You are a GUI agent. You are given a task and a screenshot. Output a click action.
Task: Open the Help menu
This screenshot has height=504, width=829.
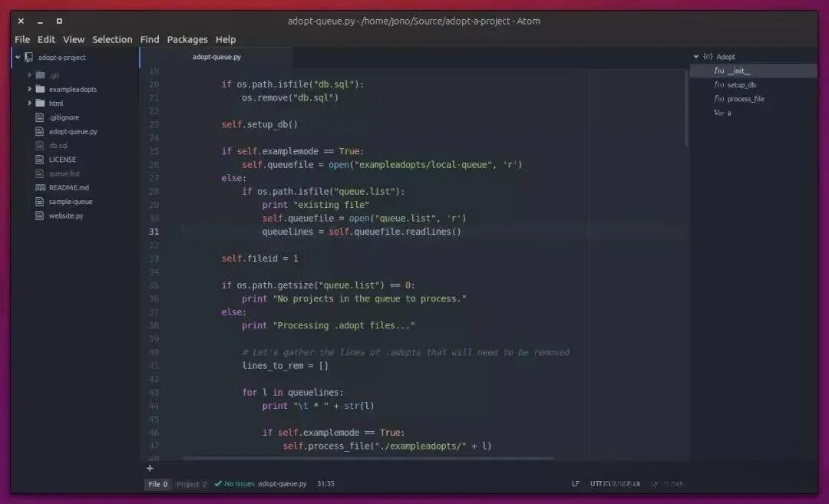coord(226,40)
